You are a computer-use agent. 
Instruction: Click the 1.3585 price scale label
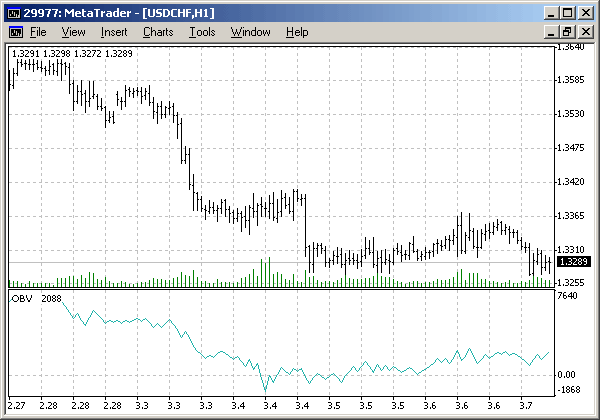tap(571, 80)
